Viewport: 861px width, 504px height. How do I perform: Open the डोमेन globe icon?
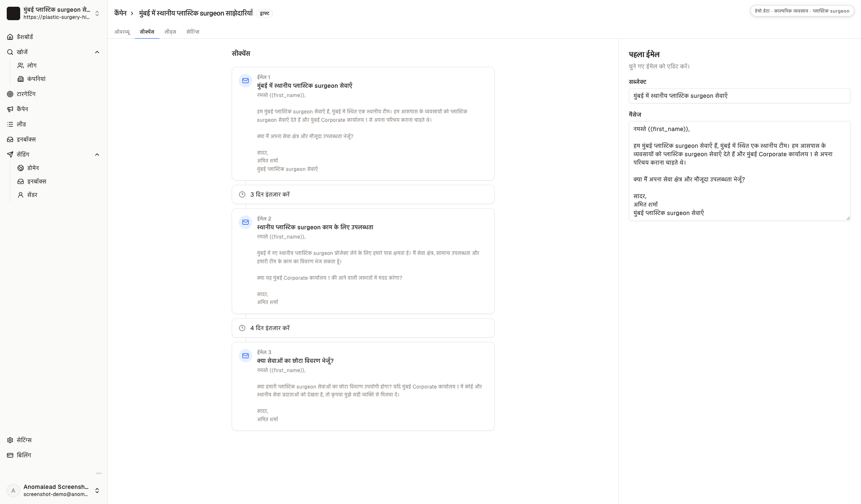click(21, 168)
